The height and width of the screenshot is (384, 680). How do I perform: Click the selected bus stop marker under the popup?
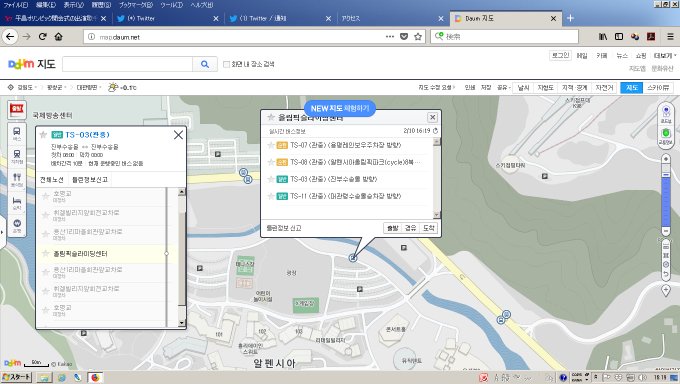(353, 258)
